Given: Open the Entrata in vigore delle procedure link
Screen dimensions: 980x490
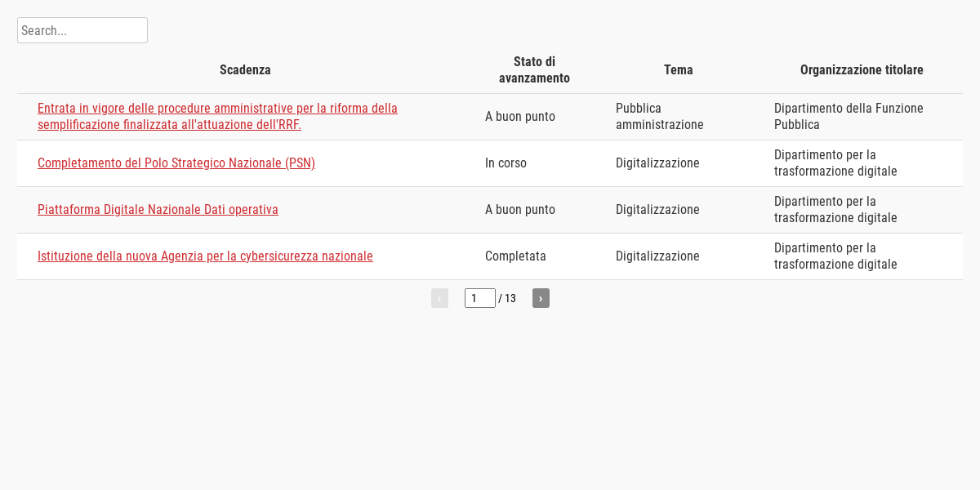Looking at the screenshot, I should pyautogui.click(x=217, y=117).
